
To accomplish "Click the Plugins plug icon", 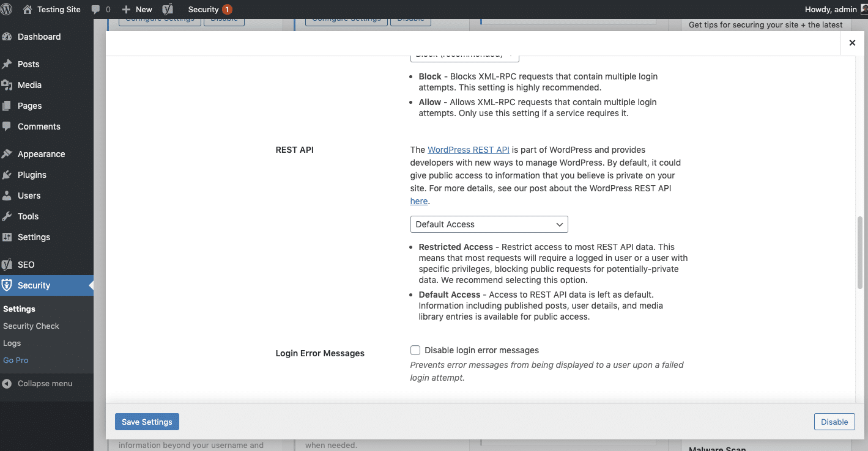I will tap(7, 175).
